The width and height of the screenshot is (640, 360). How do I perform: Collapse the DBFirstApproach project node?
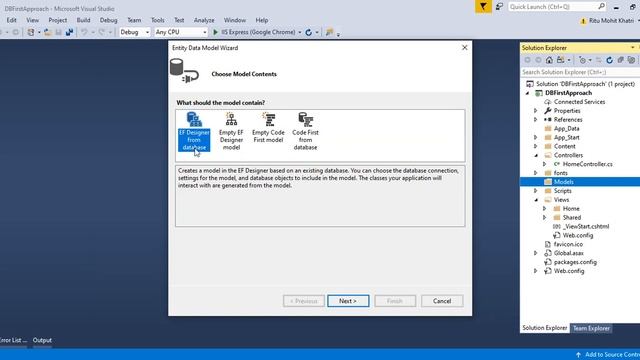pos(528,93)
